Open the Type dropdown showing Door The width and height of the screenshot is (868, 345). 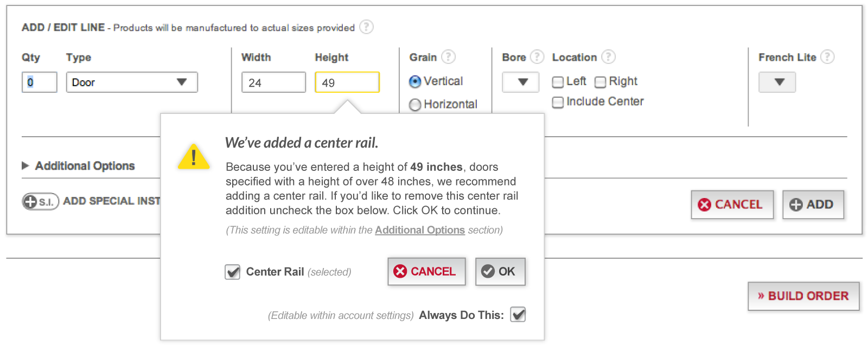click(x=132, y=82)
